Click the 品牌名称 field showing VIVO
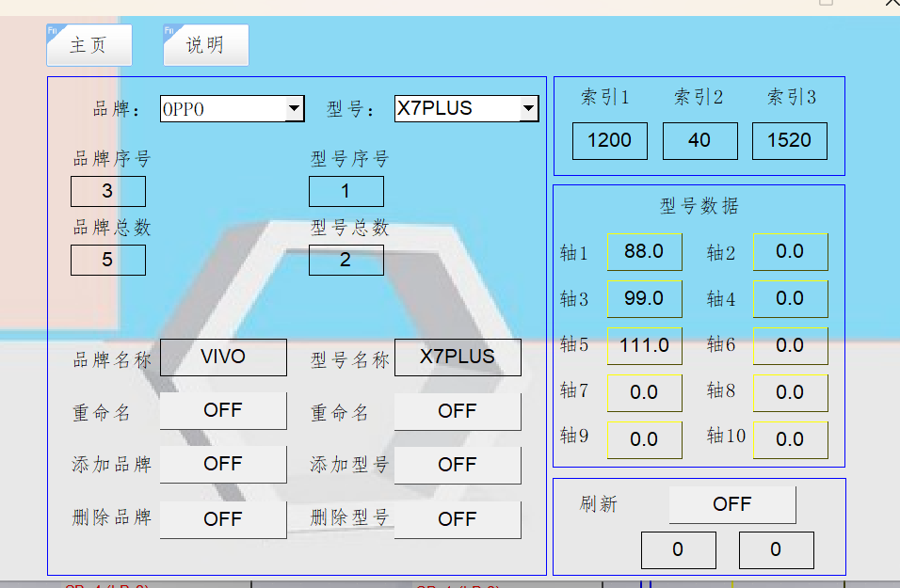The height and width of the screenshot is (588, 900). click(223, 358)
